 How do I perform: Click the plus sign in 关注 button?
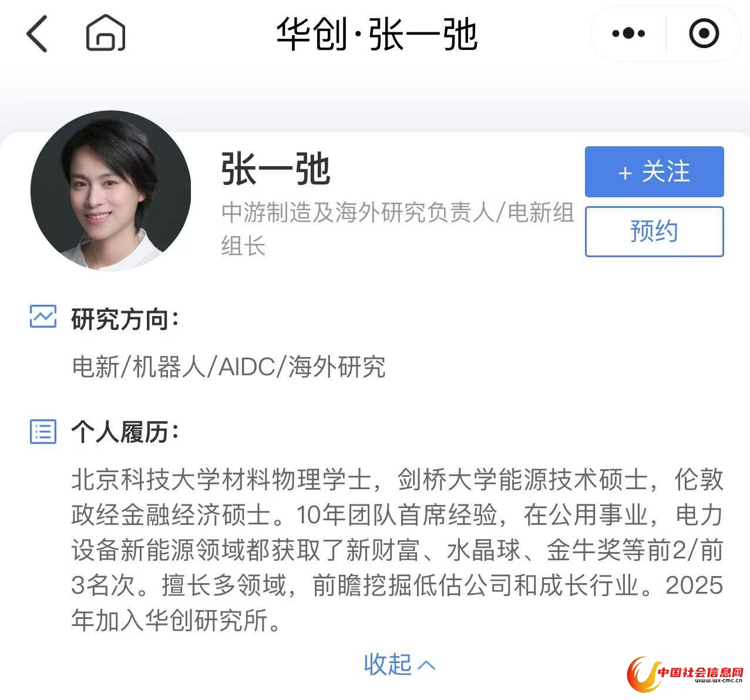(625, 173)
